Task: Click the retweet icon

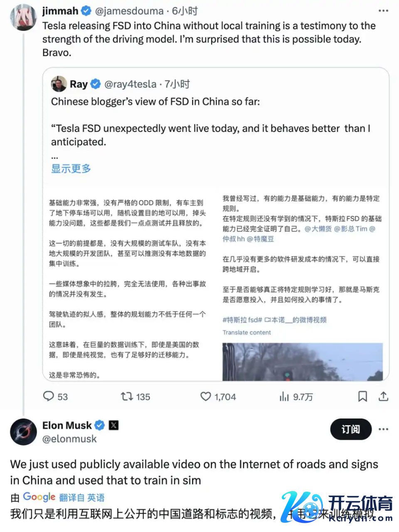Action: click(x=127, y=396)
